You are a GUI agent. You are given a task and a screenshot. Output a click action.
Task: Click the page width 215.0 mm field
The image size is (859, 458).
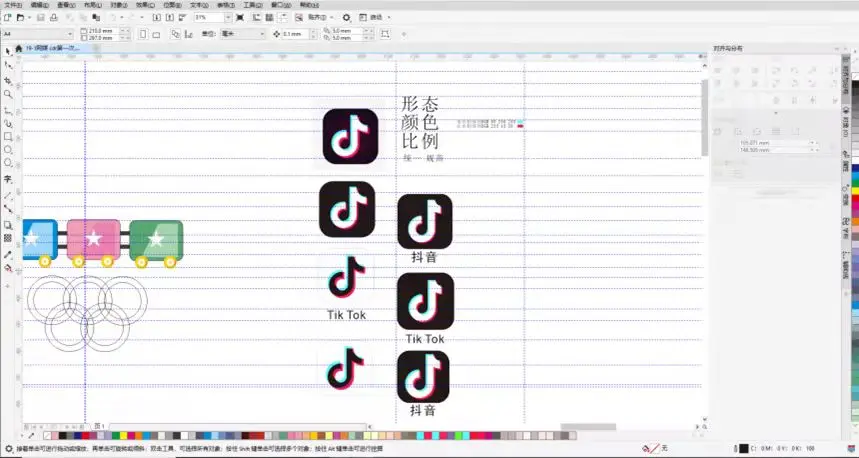click(104, 31)
